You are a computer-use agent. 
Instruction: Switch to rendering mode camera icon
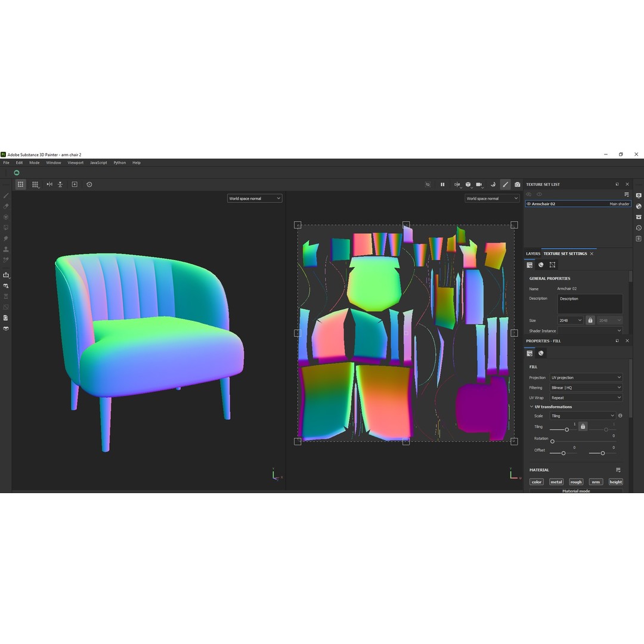(517, 184)
